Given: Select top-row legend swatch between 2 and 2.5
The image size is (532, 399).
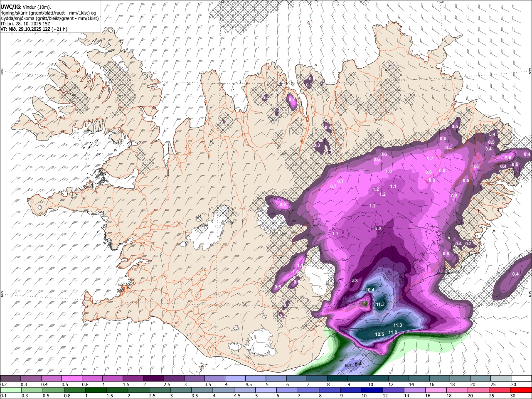Looking at the screenshot, I should [x=153, y=379].
